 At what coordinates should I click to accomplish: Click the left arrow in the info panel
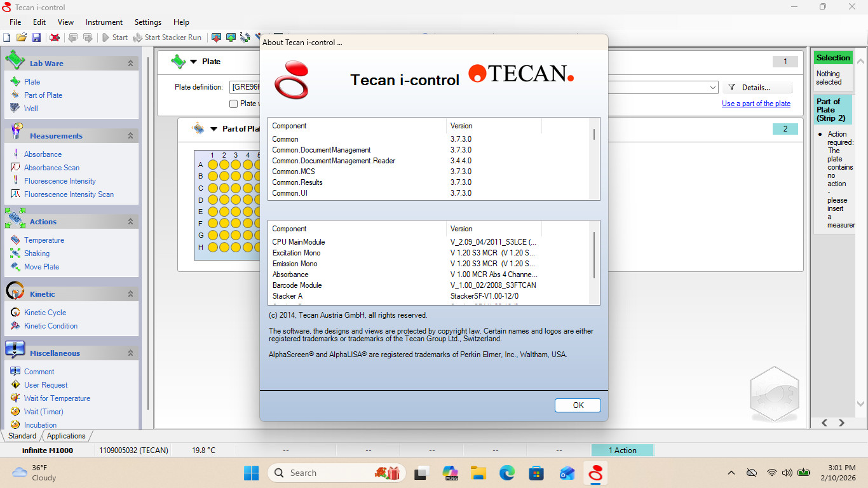point(825,423)
